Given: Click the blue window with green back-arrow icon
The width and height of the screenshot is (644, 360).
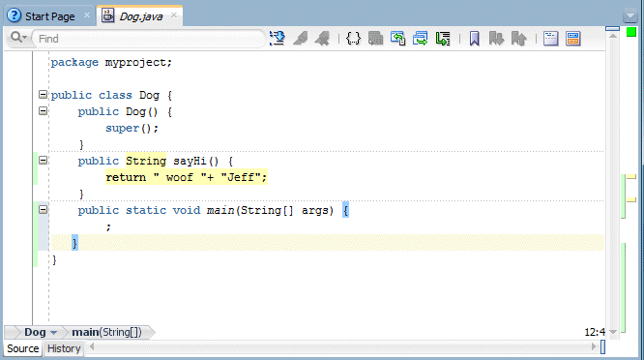Looking at the screenshot, I should coord(398,39).
